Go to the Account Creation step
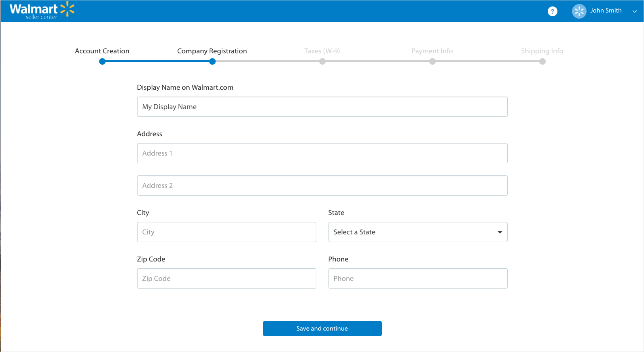The image size is (644, 352). point(102,51)
